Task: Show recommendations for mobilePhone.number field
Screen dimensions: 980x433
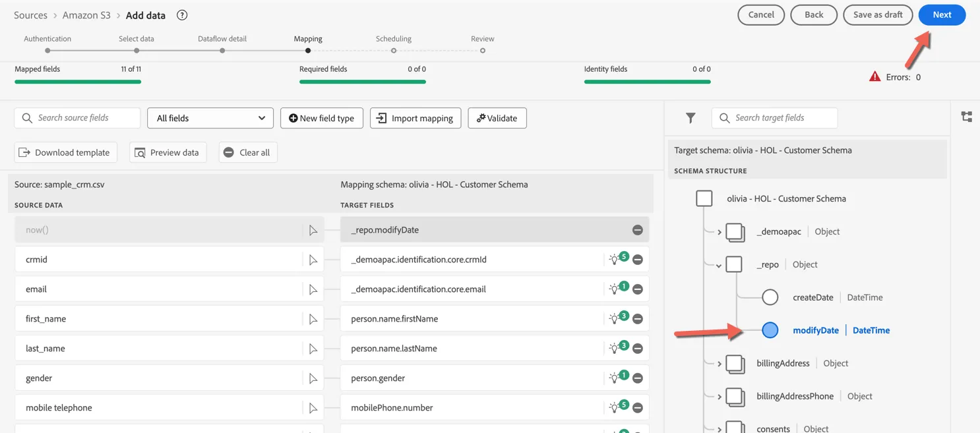Action: pyautogui.click(x=618, y=407)
